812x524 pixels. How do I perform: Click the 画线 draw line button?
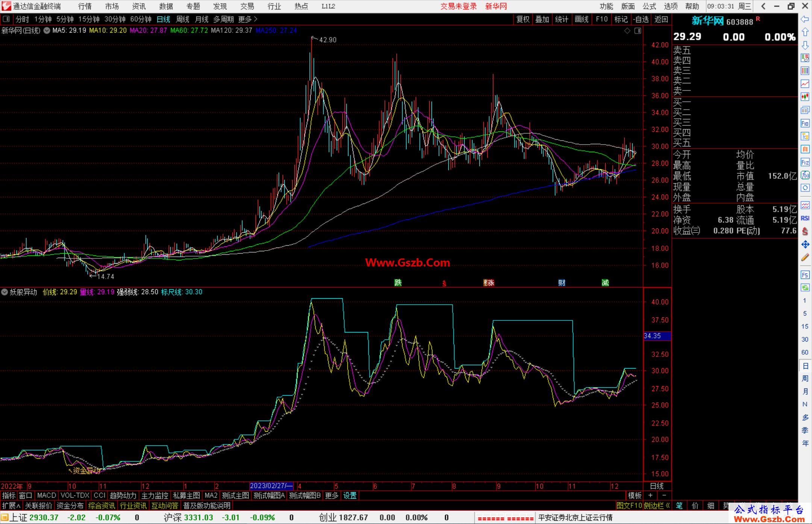[x=582, y=19]
